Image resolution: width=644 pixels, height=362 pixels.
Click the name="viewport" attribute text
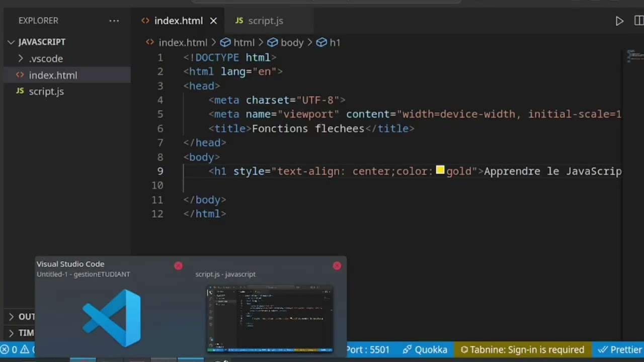[292, 115]
